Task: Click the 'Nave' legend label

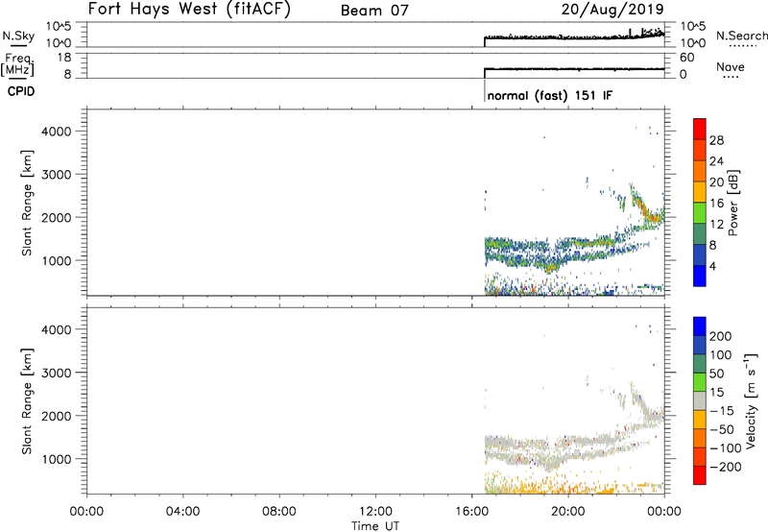Action: tap(731, 66)
